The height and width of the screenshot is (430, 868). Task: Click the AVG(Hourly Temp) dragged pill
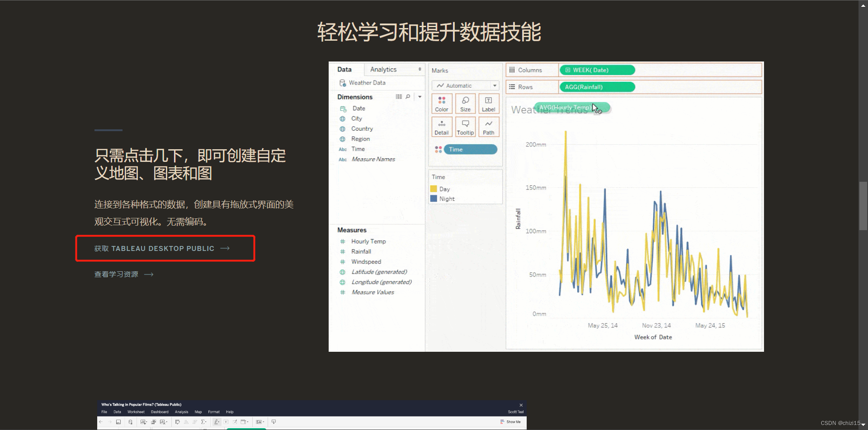tap(572, 108)
